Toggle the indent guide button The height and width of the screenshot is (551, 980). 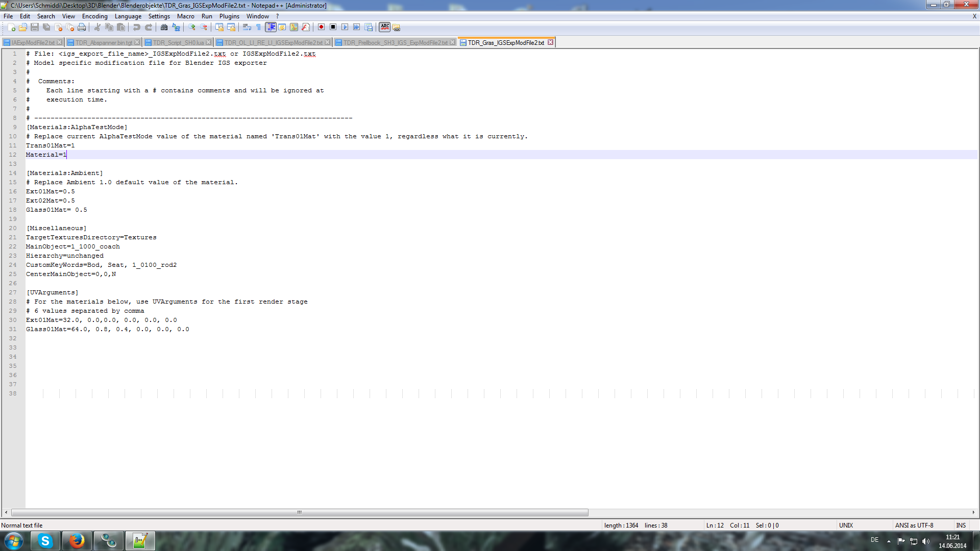coord(271,27)
